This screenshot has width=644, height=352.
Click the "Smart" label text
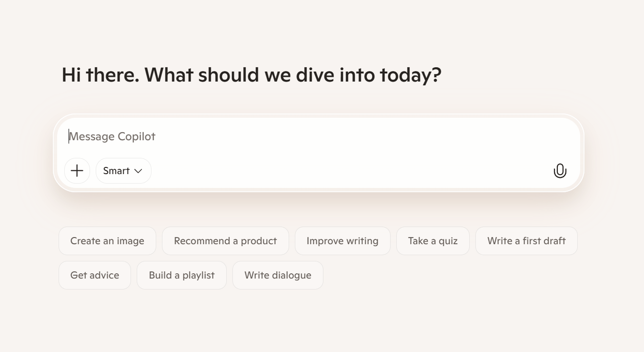[x=116, y=171]
